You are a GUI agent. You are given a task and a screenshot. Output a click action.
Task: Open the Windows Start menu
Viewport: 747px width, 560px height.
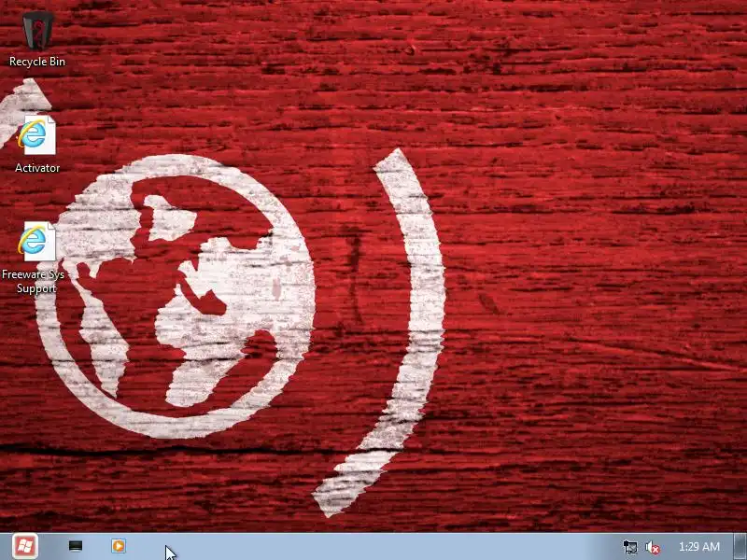pyautogui.click(x=25, y=546)
